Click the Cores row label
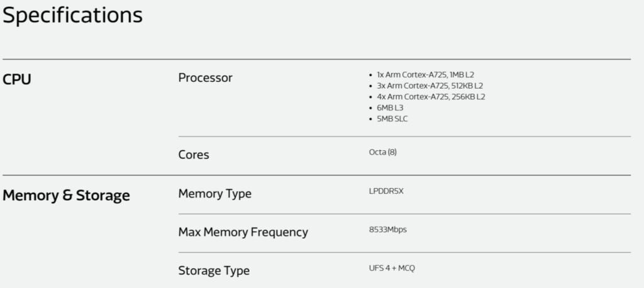 [x=194, y=155]
